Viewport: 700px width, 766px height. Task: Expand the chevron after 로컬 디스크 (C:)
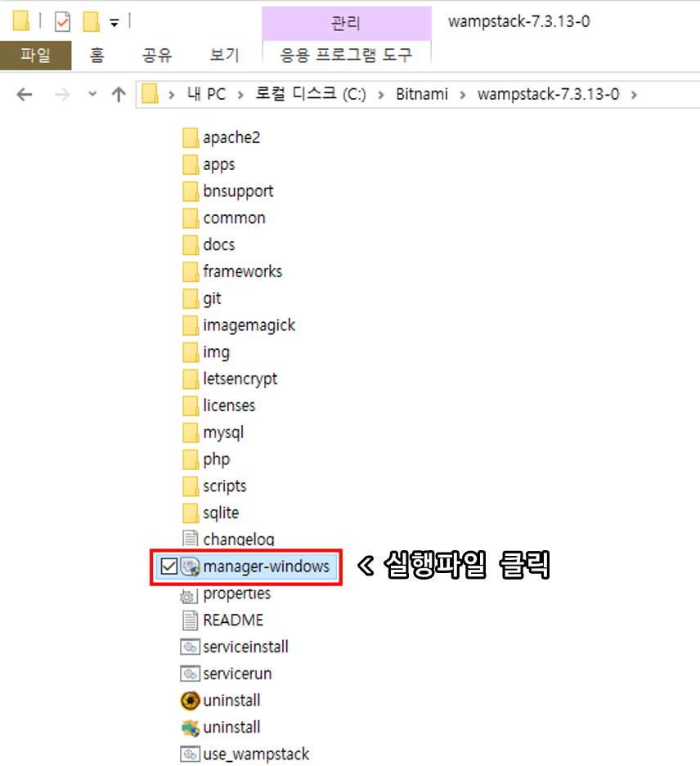tap(381, 95)
